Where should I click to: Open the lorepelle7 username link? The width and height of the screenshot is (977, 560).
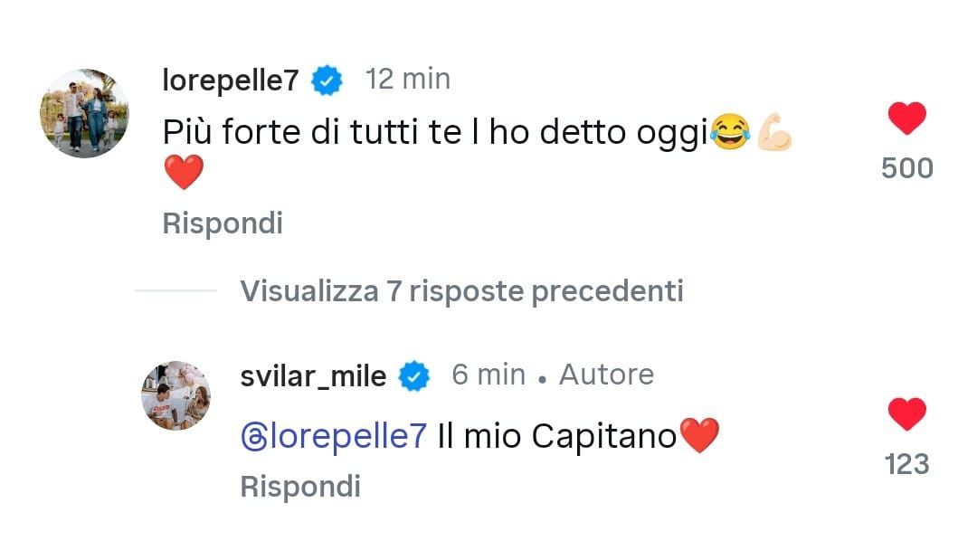230,81
